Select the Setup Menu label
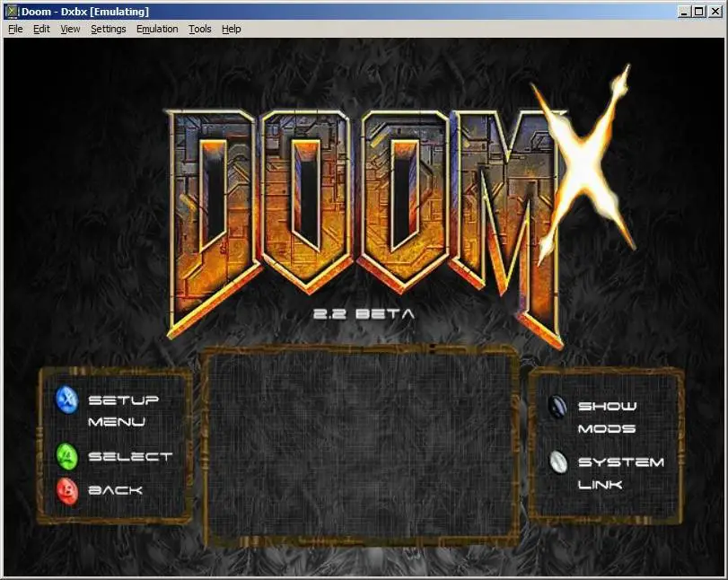 pyautogui.click(x=124, y=410)
